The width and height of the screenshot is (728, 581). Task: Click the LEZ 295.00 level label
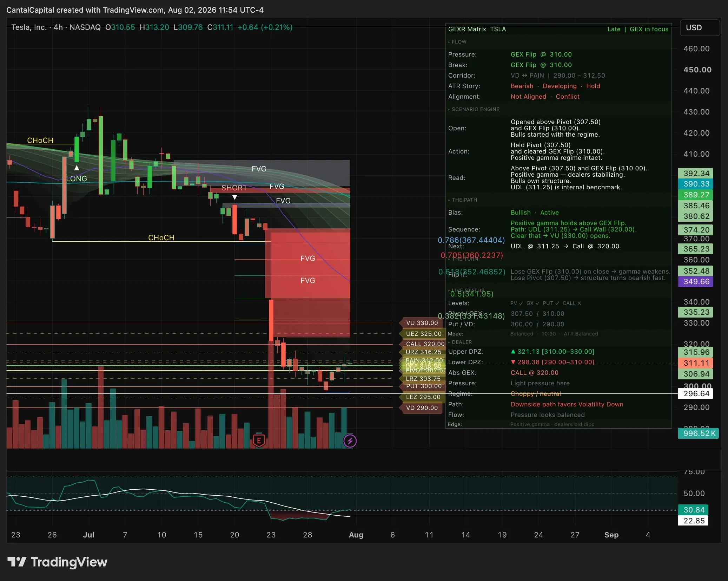tap(423, 397)
